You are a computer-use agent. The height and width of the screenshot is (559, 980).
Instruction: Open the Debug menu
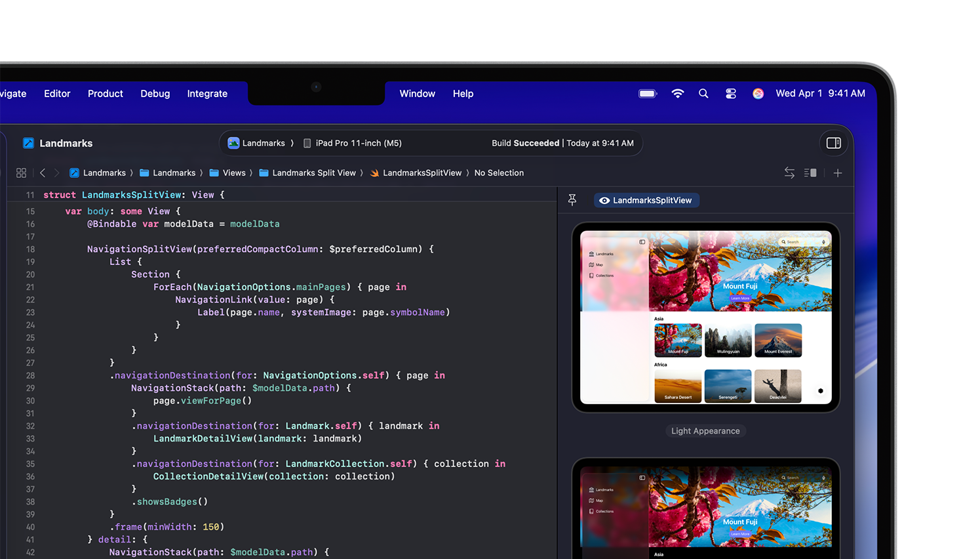click(155, 94)
